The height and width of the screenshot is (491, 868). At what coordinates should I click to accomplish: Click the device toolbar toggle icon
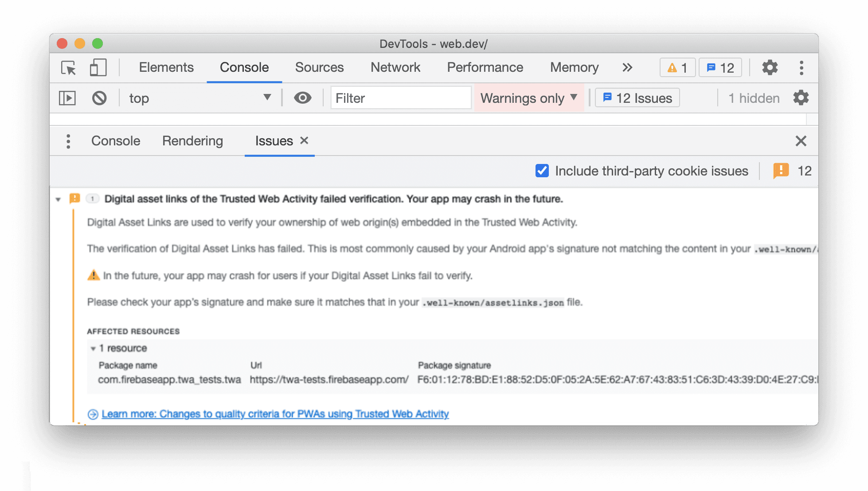pos(98,68)
